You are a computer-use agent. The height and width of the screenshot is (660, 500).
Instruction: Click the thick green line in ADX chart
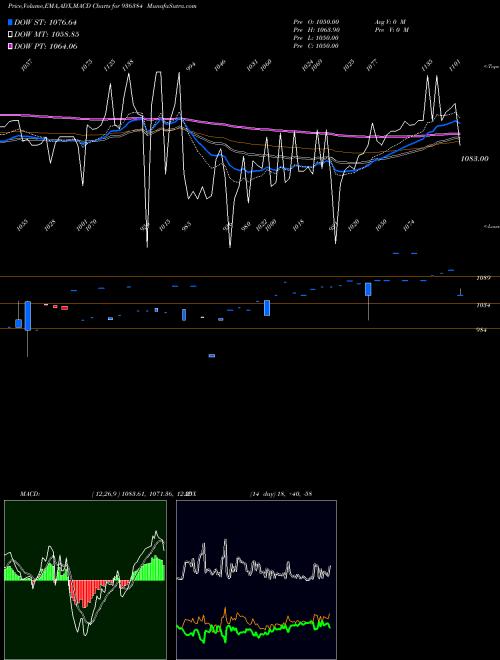click(x=254, y=630)
